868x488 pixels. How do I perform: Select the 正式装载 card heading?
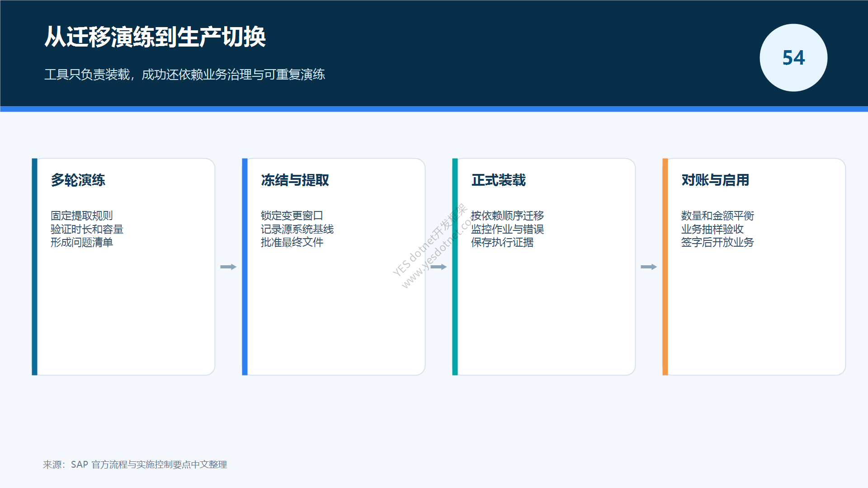pos(498,180)
